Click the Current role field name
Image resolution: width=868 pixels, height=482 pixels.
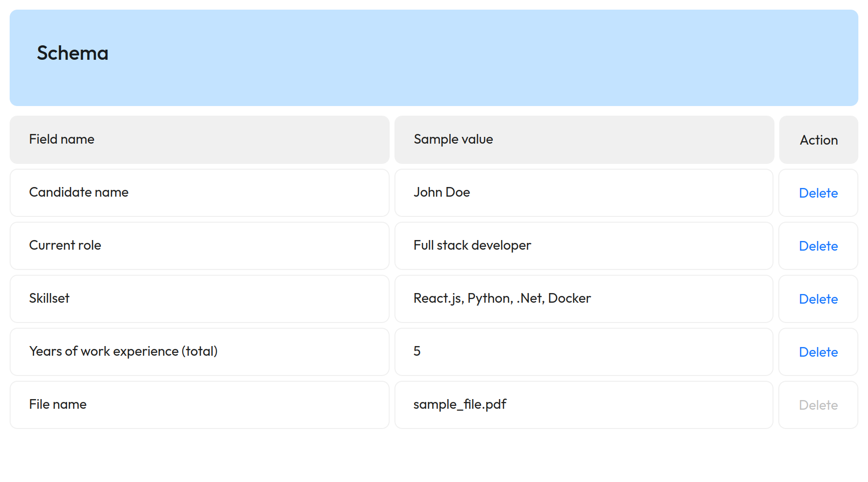[x=65, y=245]
